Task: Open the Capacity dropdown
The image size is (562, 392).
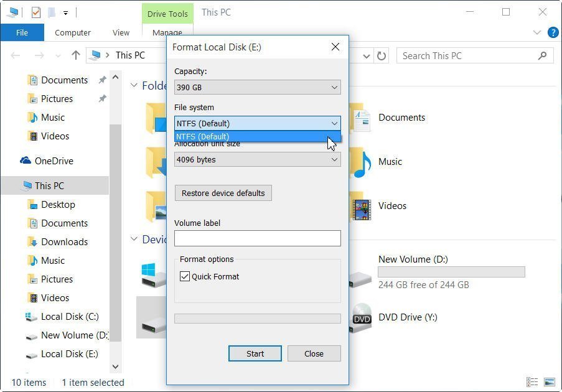Action: 258,87
